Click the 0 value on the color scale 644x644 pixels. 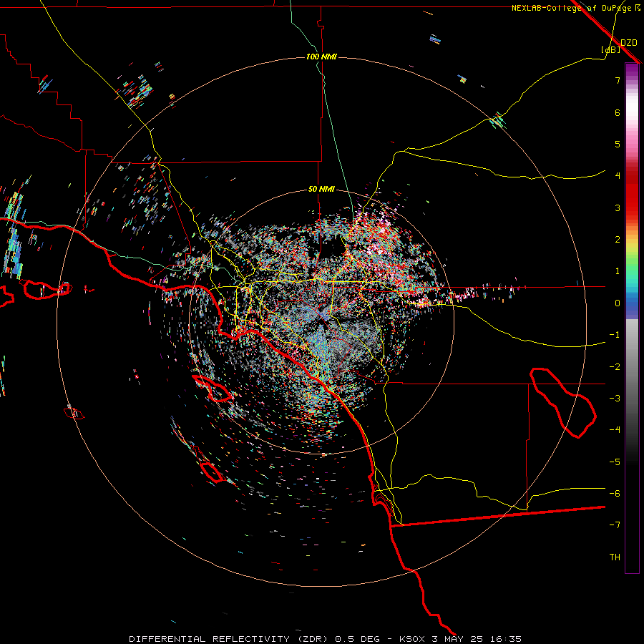[618, 303]
